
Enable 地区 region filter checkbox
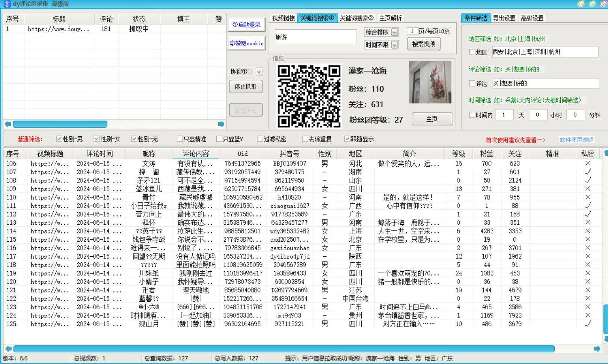tap(472, 52)
